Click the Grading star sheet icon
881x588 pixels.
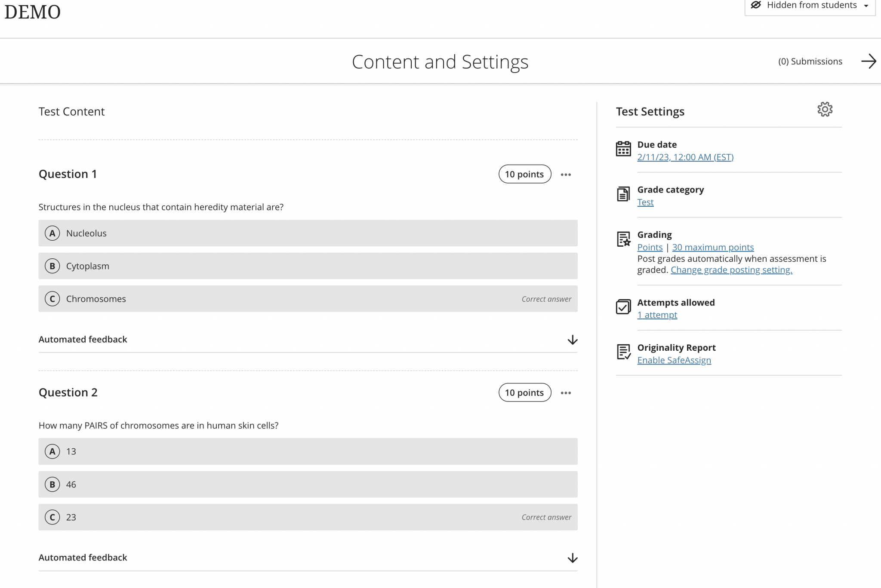click(x=623, y=239)
